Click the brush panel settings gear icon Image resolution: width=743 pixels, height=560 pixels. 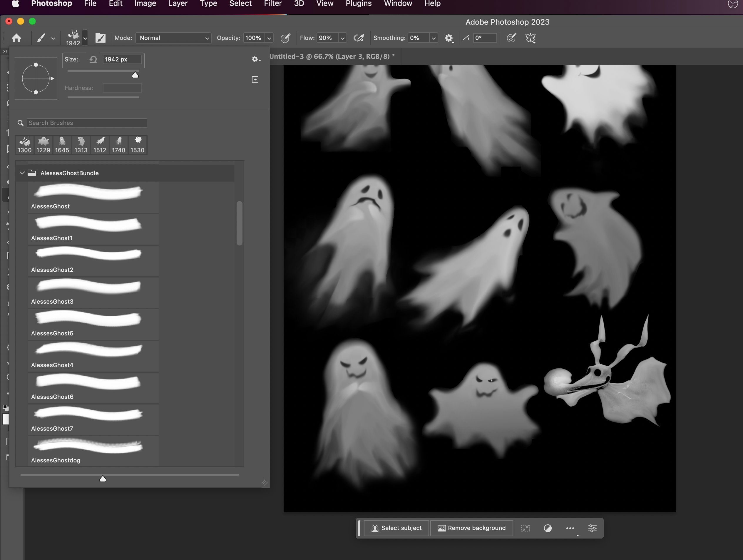coord(255,59)
